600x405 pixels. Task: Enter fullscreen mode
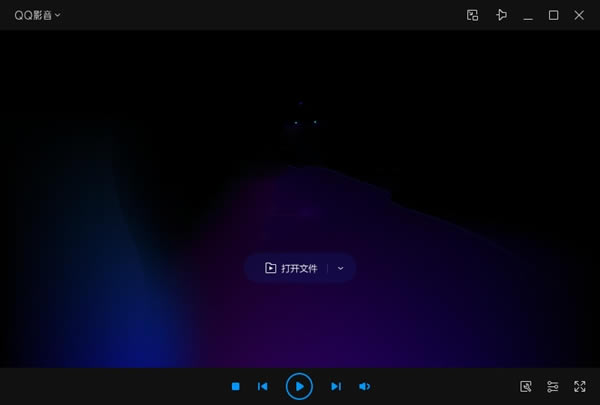(580, 387)
